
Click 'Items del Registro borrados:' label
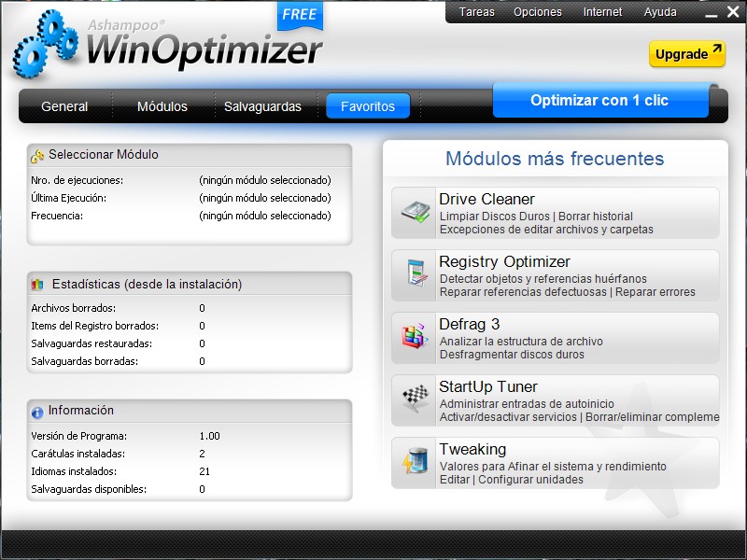[95, 326]
